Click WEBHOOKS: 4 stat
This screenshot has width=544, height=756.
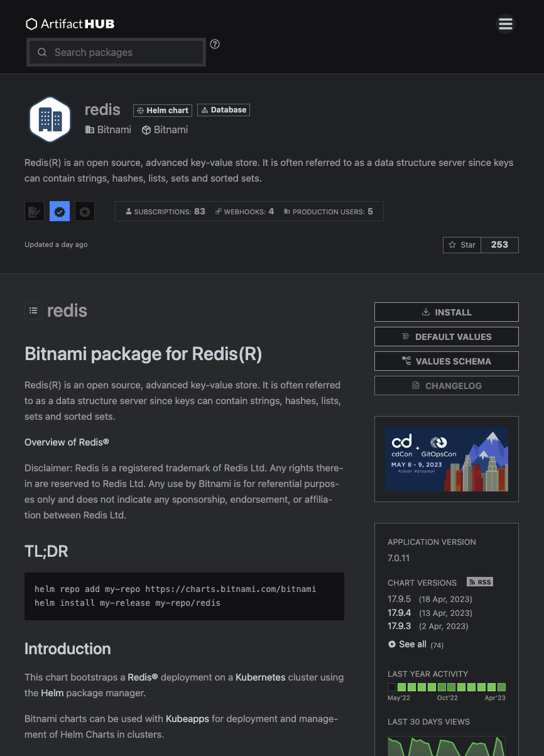(244, 212)
